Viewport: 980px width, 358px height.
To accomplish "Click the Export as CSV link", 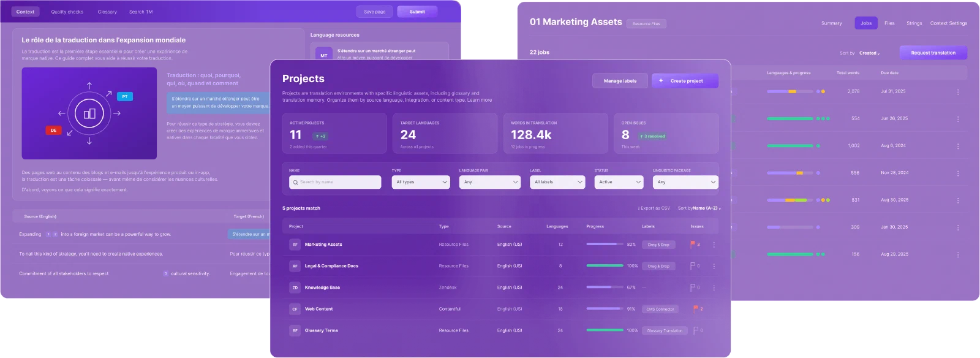I will (654, 208).
